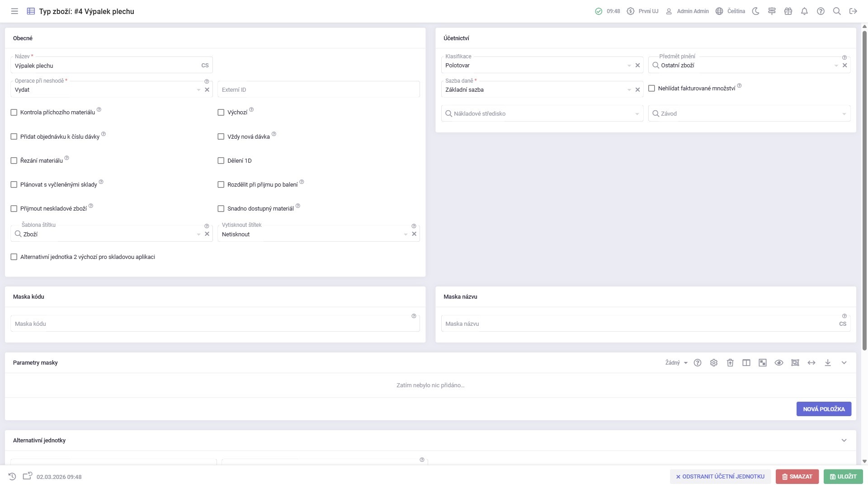
Task: Enable Kontrola příchozího materiálu checkbox
Action: click(14, 113)
